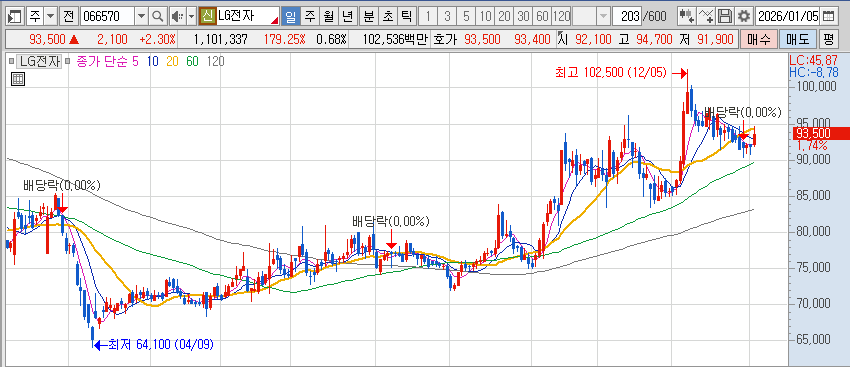Click the stock code field 066570
850x367 pixels.
[x=107, y=17]
